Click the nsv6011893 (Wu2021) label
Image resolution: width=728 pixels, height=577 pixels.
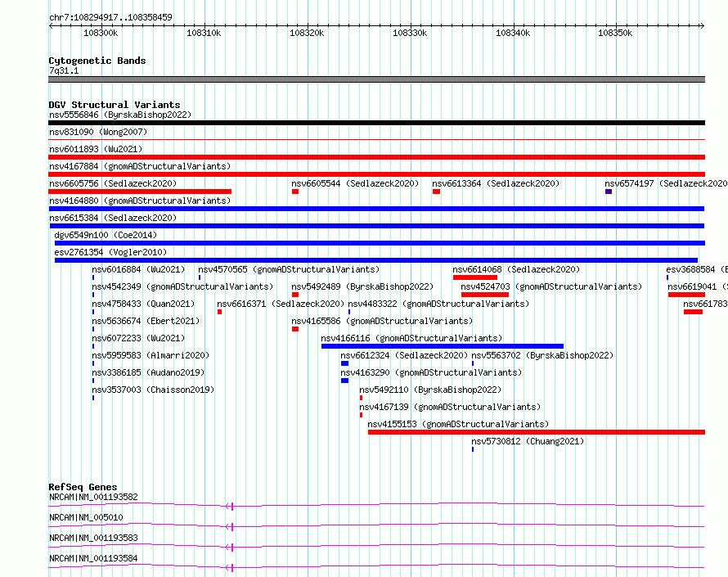pos(96,149)
